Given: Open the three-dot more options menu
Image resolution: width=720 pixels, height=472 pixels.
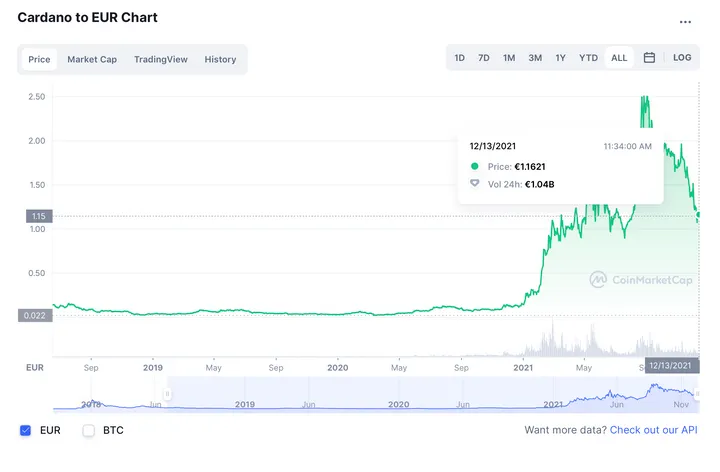Looking at the screenshot, I should (685, 21).
